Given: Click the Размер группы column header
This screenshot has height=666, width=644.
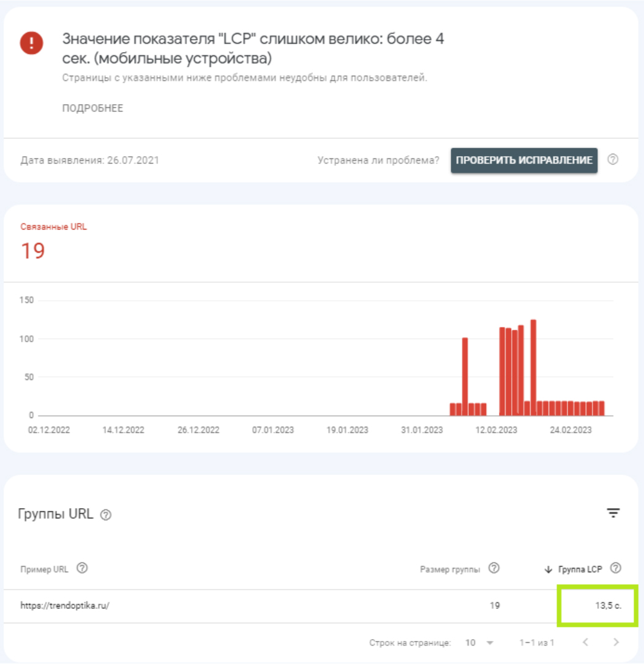Looking at the screenshot, I should click(x=449, y=569).
